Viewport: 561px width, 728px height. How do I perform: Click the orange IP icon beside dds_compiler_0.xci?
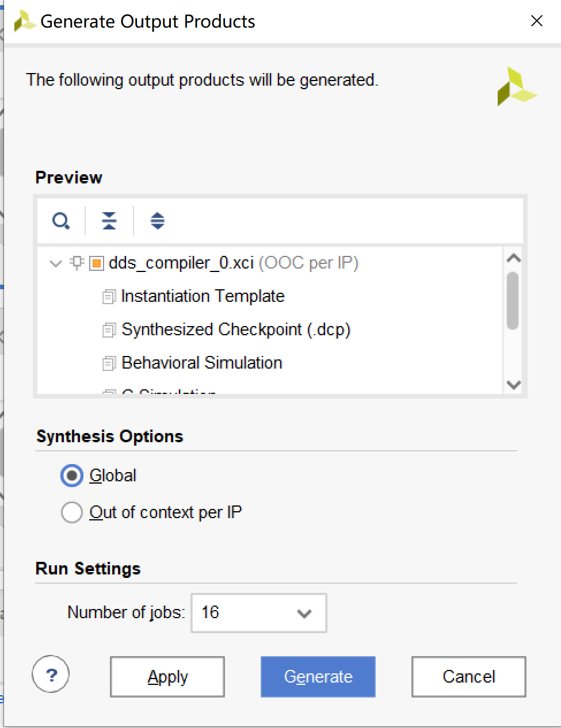click(97, 263)
